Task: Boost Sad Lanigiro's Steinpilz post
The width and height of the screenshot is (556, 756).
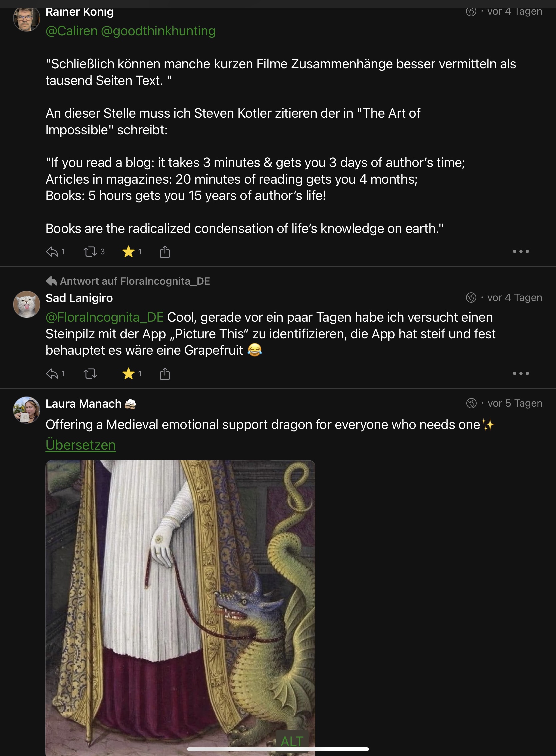Action: point(90,374)
